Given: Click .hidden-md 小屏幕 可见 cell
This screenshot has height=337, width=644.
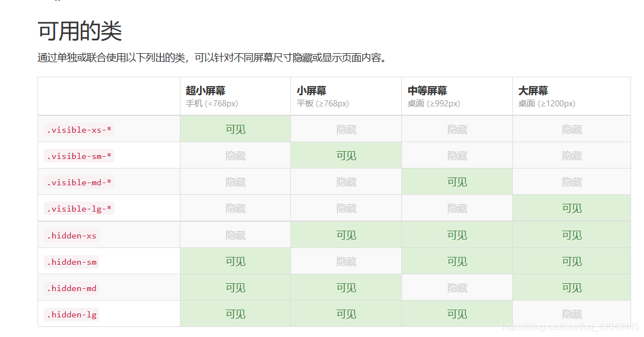Looking at the screenshot, I should point(346,287).
